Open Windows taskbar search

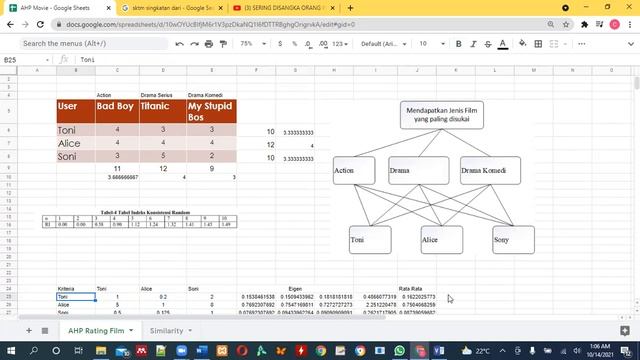(x=34, y=351)
